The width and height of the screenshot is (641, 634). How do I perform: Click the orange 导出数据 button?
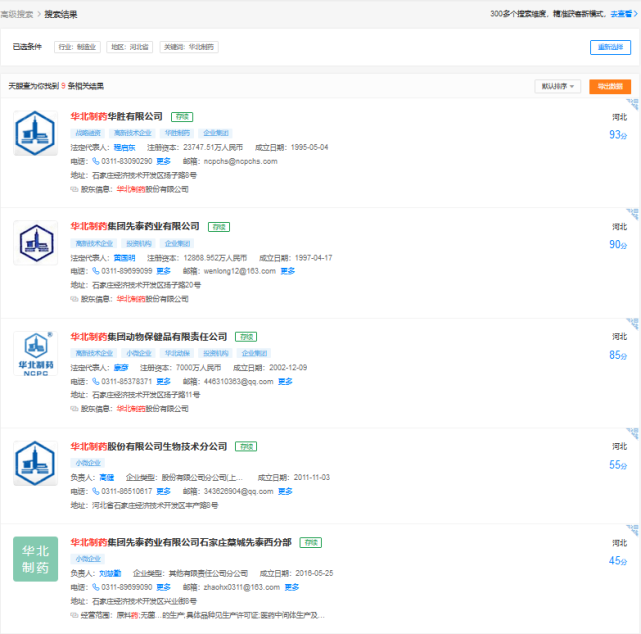tap(610, 86)
